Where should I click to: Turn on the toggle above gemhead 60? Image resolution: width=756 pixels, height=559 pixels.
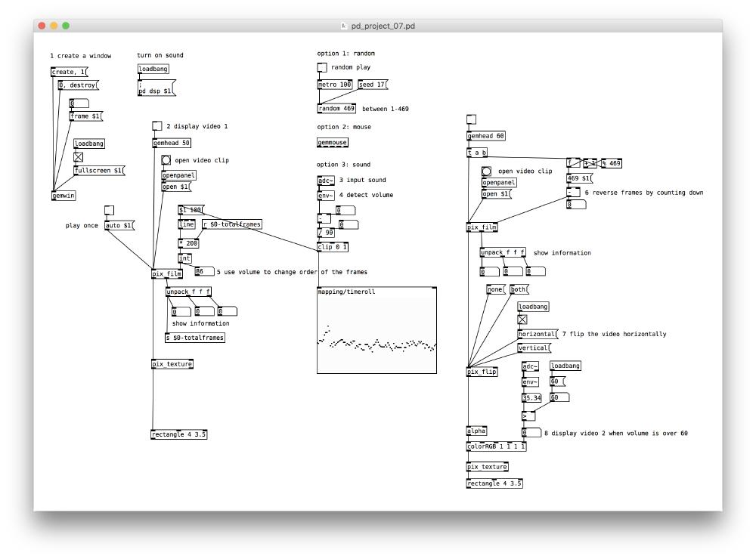click(471, 119)
